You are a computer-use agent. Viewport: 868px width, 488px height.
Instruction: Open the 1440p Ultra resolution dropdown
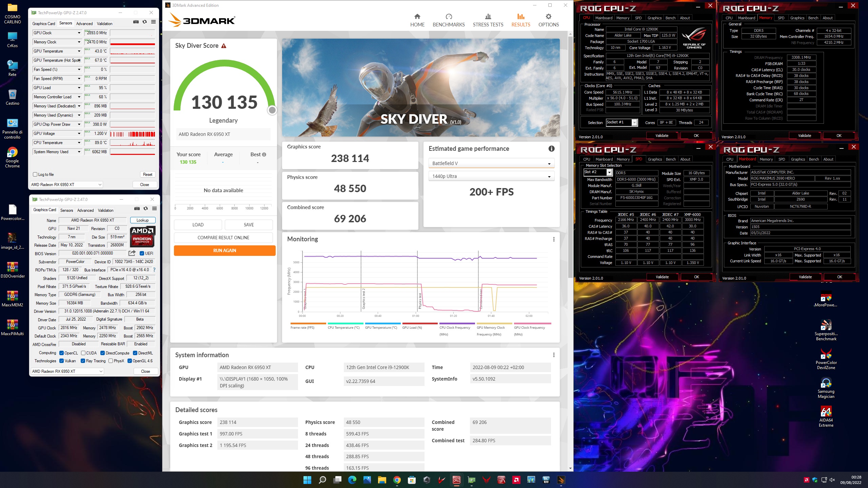point(491,176)
